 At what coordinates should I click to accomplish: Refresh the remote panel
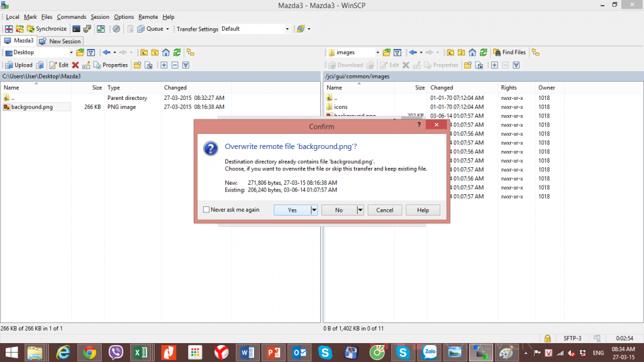pyautogui.click(x=484, y=53)
